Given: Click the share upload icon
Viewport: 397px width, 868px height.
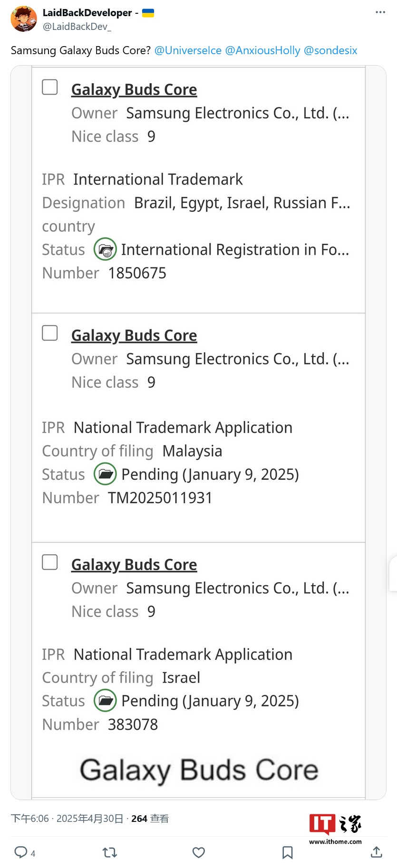Looking at the screenshot, I should coord(376,852).
